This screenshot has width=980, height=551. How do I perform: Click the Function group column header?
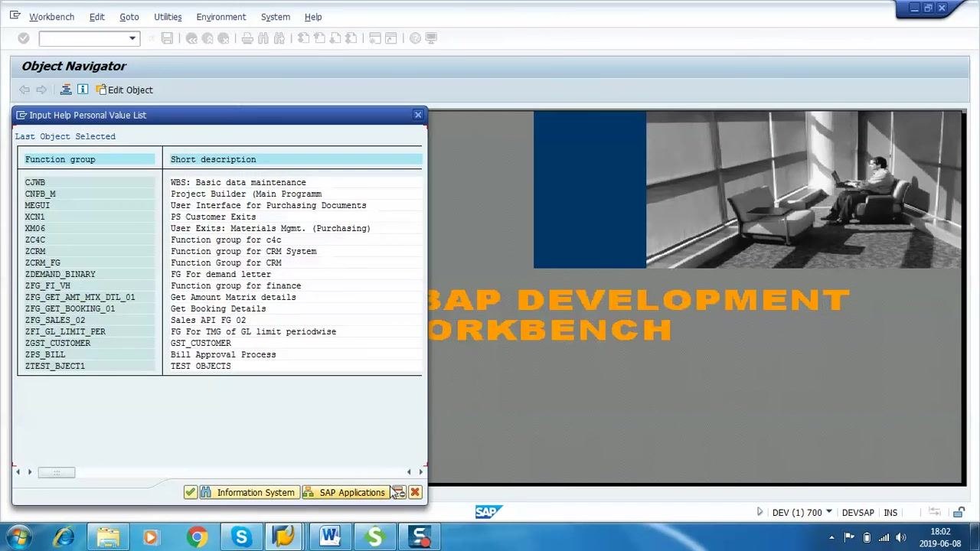pyautogui.click(x=90, y=159)
